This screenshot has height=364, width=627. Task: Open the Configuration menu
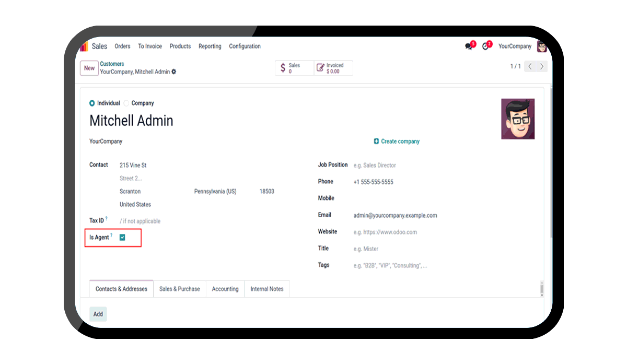click(x=245, y=46)
